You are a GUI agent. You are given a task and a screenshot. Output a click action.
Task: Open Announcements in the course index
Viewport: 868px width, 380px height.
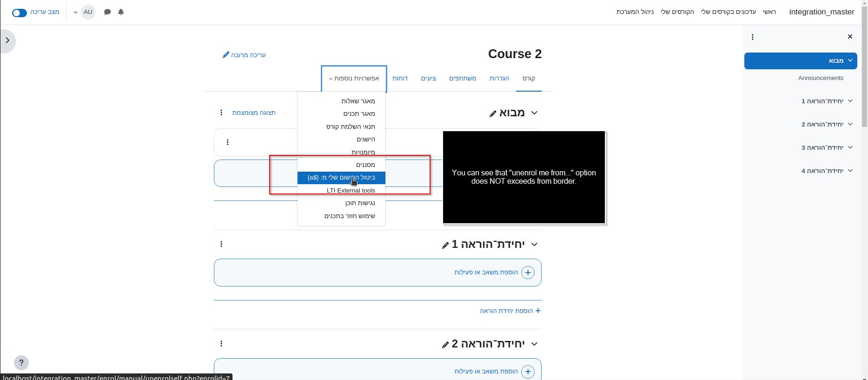(821, 78)
